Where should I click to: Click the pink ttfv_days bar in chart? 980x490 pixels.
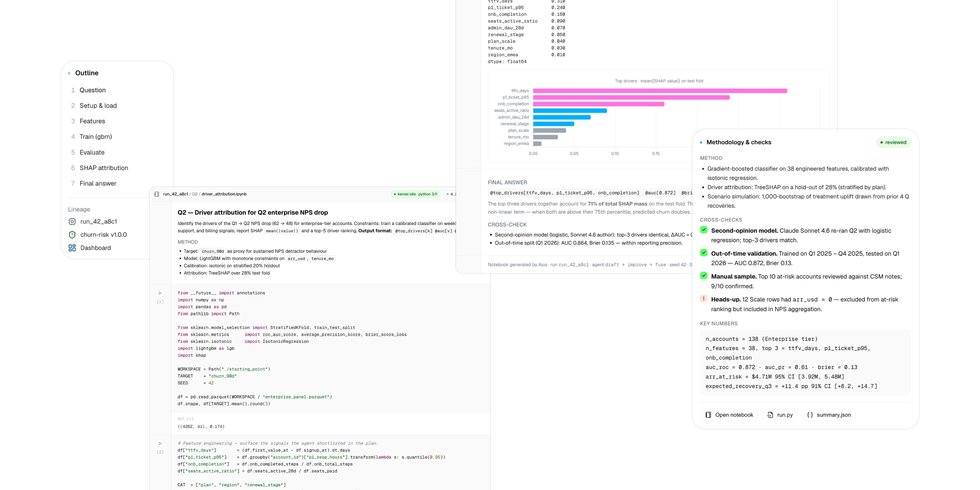[x=660, y=91]
